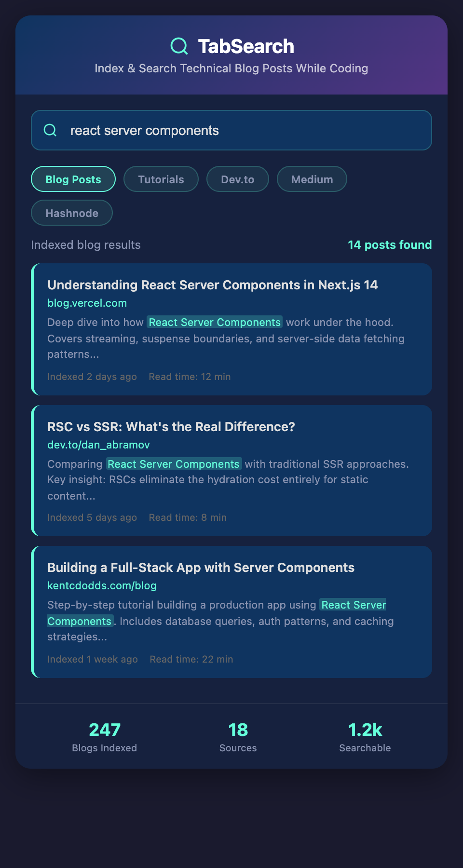This screenshot has width=463, height=868.
Task: Open Understanding React Server Components in Next.js 14
Action: [212, 285]
